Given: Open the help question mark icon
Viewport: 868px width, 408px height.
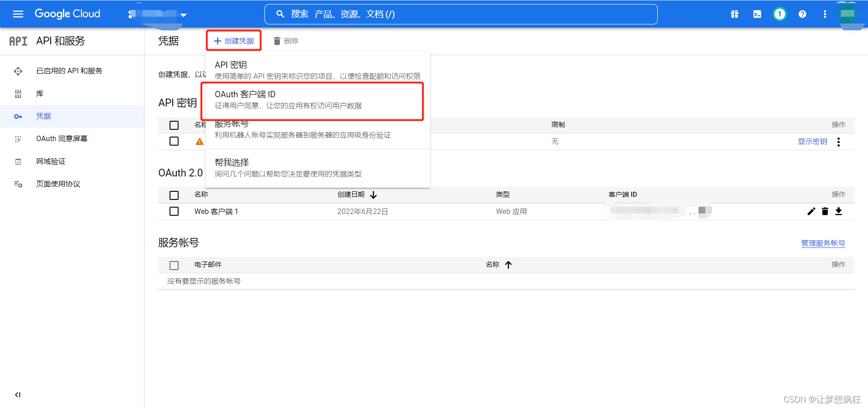Looking at the screenshot, I should 802,14.
